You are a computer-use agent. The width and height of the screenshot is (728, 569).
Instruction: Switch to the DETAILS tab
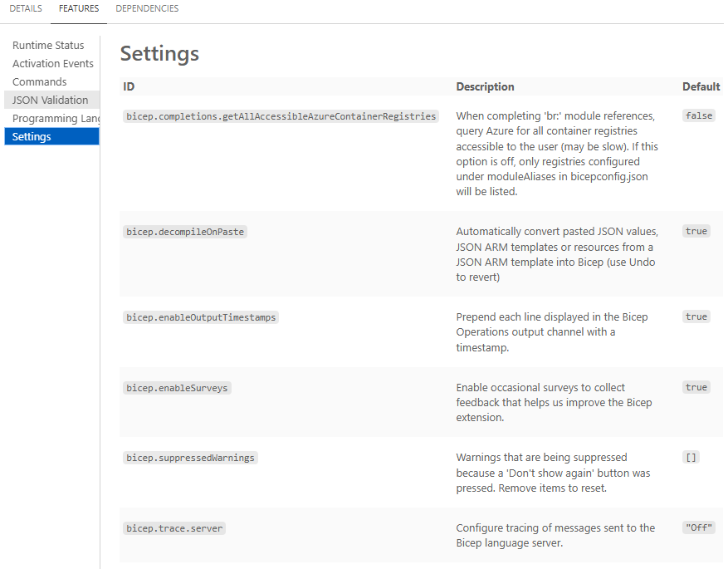[25, 8]
